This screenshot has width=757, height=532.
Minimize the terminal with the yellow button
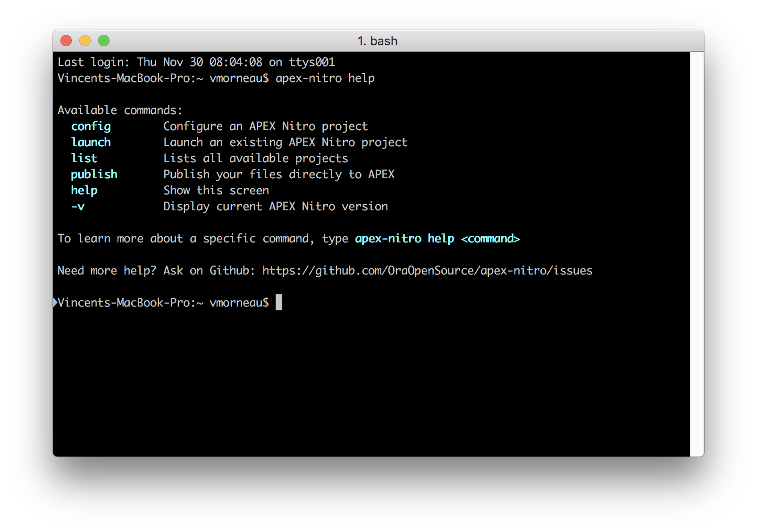point(85,41)
